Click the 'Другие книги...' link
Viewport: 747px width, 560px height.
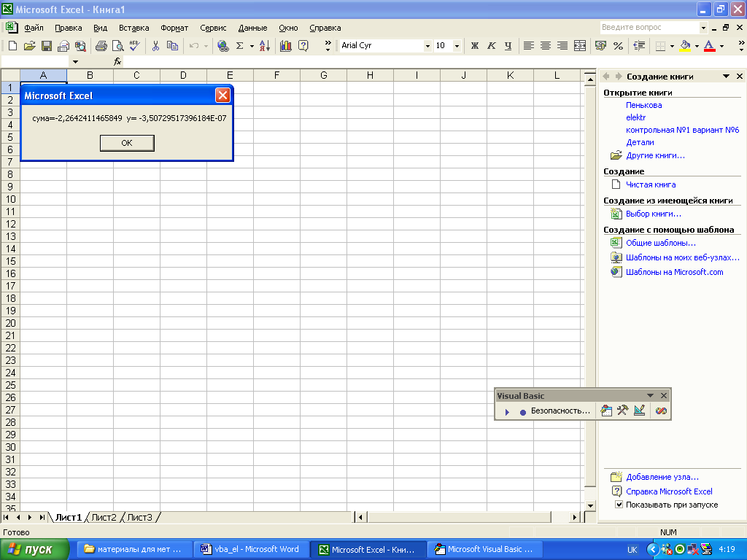pyautogui.click(x=655, y=155)
